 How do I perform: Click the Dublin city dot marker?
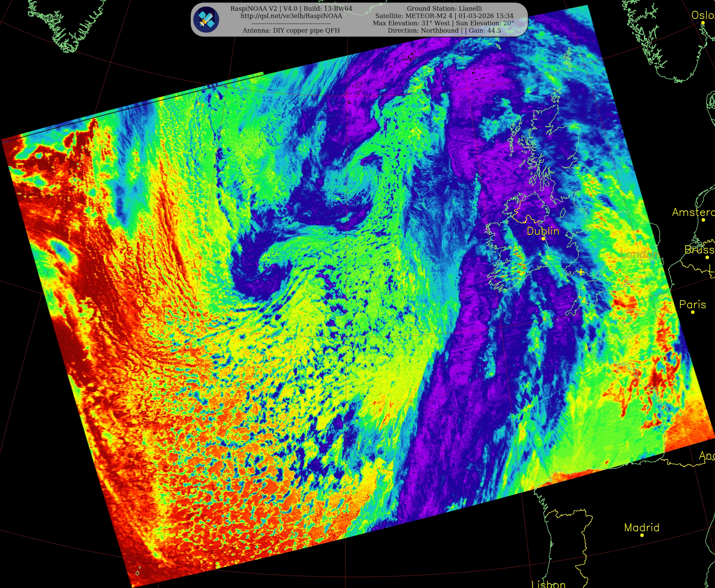pyautogui.click(x=543, y=239)
